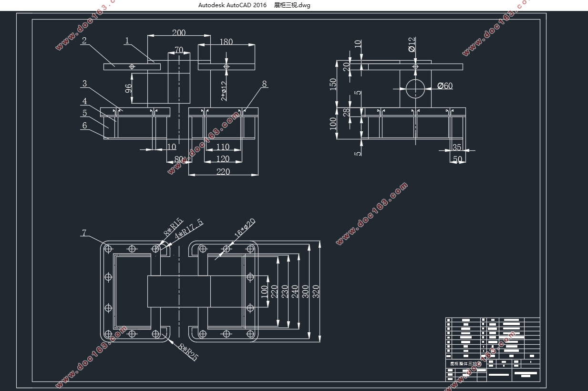
Task: Click the file name 展柜三视.dwg in title bar
Action: (292, 5)
